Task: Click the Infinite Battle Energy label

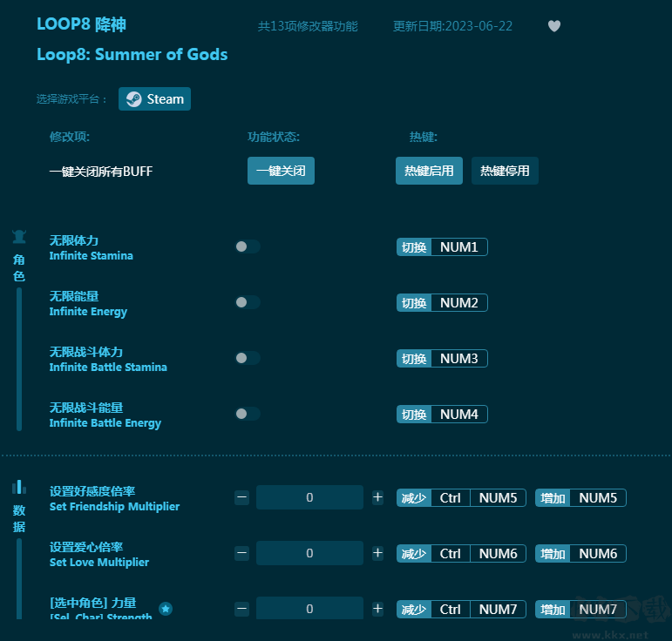Action: [x=105, y=423]
